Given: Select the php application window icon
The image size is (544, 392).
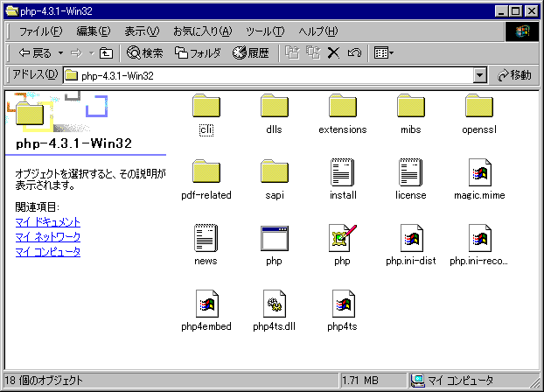Looking at the screenshot, I should coord(275,238).
